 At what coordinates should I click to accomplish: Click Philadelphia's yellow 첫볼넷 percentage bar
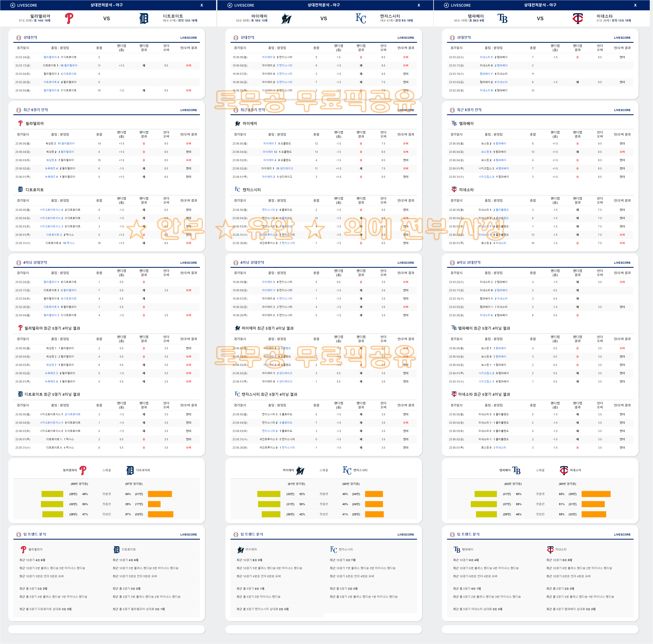(x=52, y=494)
